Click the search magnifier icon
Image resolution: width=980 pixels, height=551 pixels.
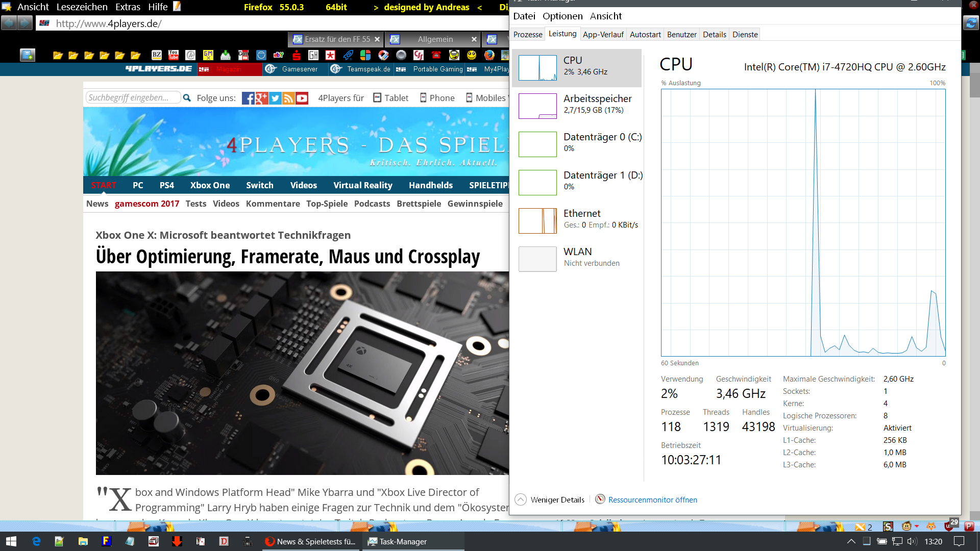(187, 98)
